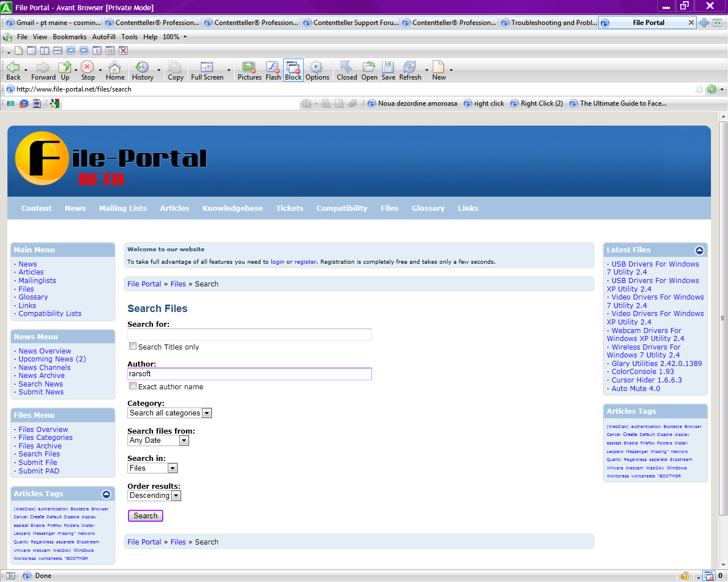The height and width of the screenshot is (582, 728).
Task: Enable the Exact author name checkbox
Action: (133, 386)
